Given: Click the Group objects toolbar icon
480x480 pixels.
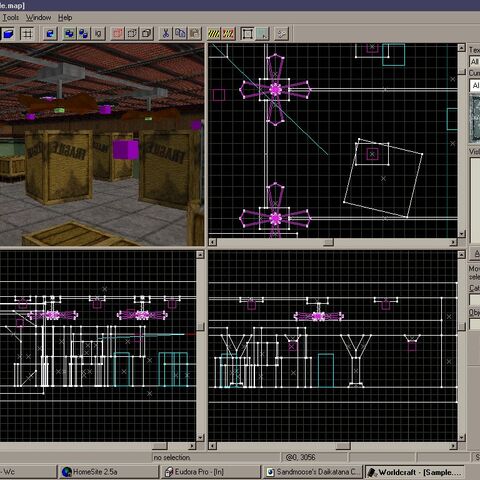Looking at the screenshot, I should tap(69, 33).
